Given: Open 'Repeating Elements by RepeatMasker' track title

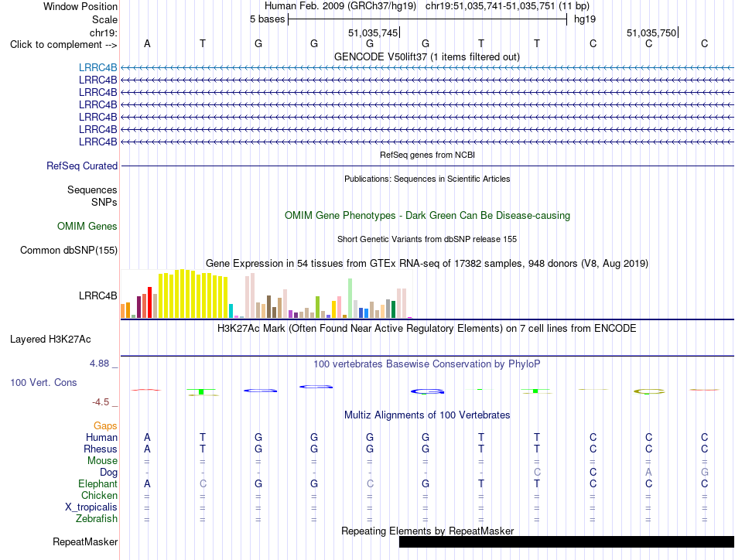Looking at the screenshot, I should click(428, 531).
